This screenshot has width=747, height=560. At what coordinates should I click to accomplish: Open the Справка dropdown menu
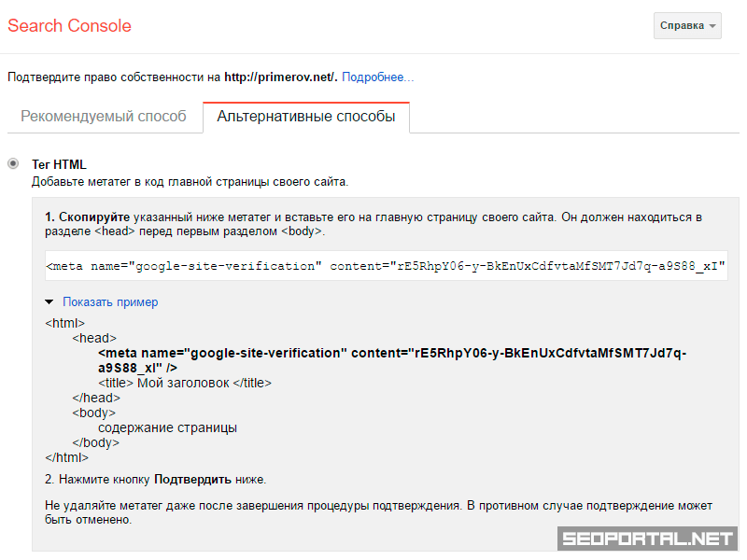[687, 26]
